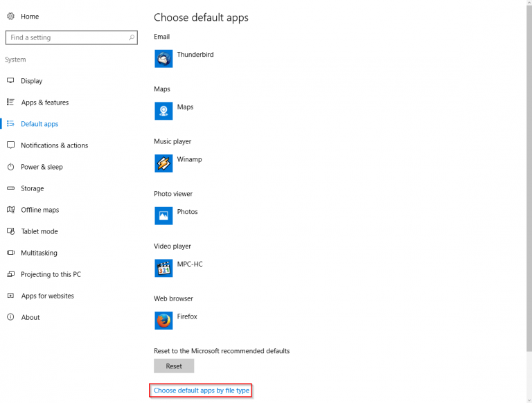
Task: Open Choose default apps by file type
Action: pos(202,391)
